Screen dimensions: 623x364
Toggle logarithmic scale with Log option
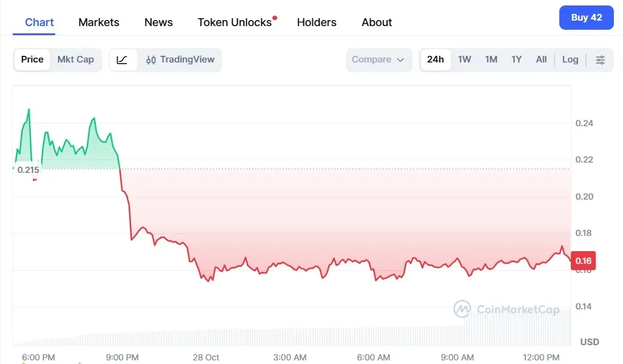click(x=569, y=59)
